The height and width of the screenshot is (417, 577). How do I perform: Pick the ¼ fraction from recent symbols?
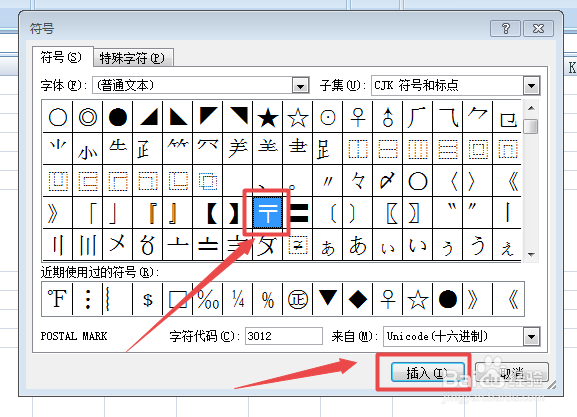click(x=238, y=299)
